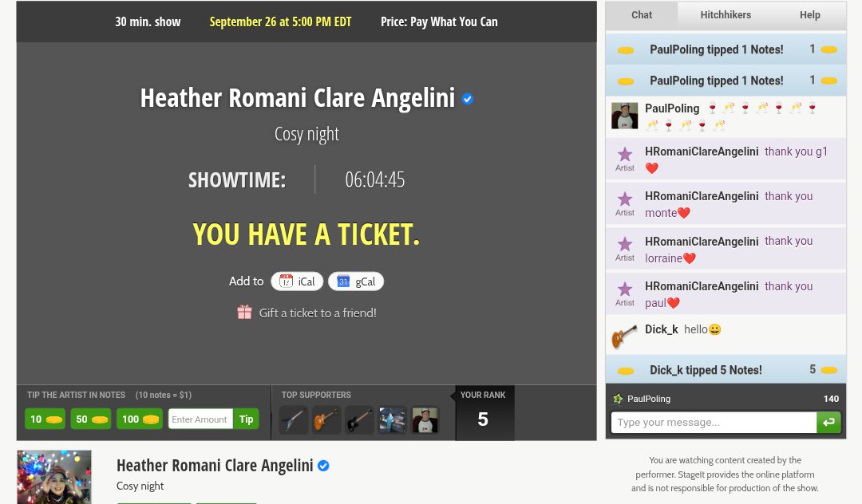Tip the artist 100 notes

pos(140,419)
